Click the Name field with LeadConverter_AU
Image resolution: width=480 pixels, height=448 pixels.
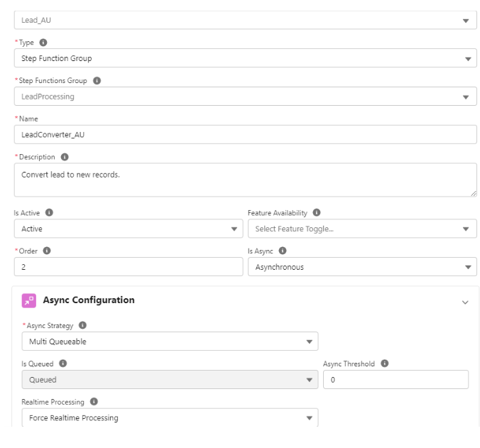point(245,134)
